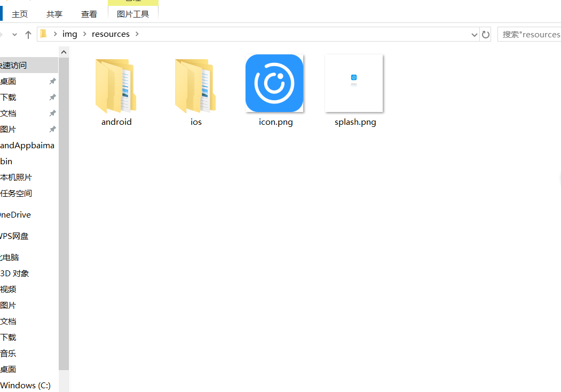Click the img breadcrumb segment
Viewport: 561px width, 392px height.
pos(70,34)
